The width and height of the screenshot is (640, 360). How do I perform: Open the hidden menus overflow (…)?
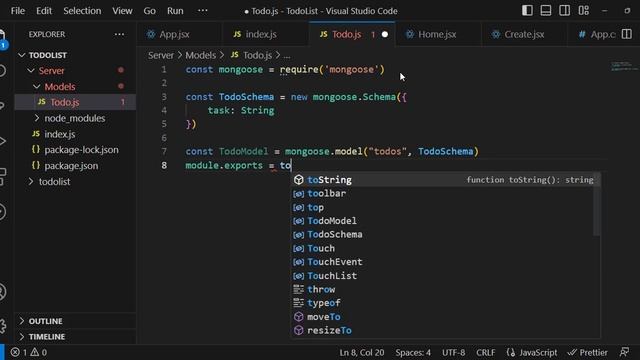coord(202,11)
